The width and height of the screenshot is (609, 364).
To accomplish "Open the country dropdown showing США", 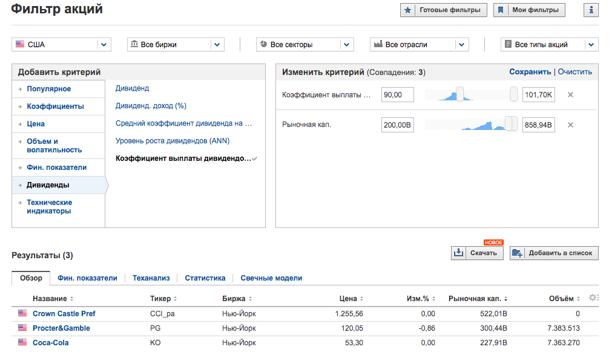I will click(61, 45).
